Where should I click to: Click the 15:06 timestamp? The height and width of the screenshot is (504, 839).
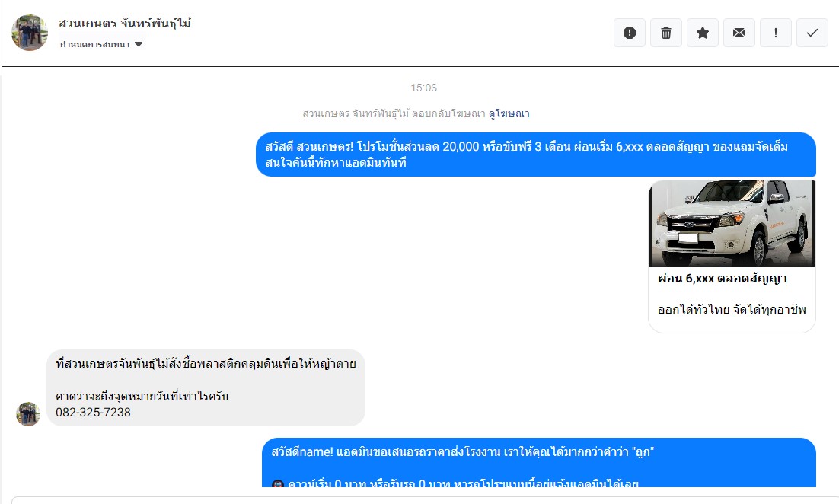coord(424,88)
